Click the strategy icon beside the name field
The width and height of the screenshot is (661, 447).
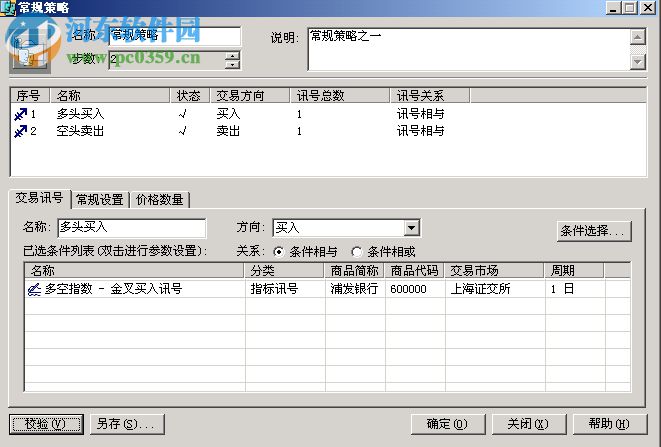(30, 54)
